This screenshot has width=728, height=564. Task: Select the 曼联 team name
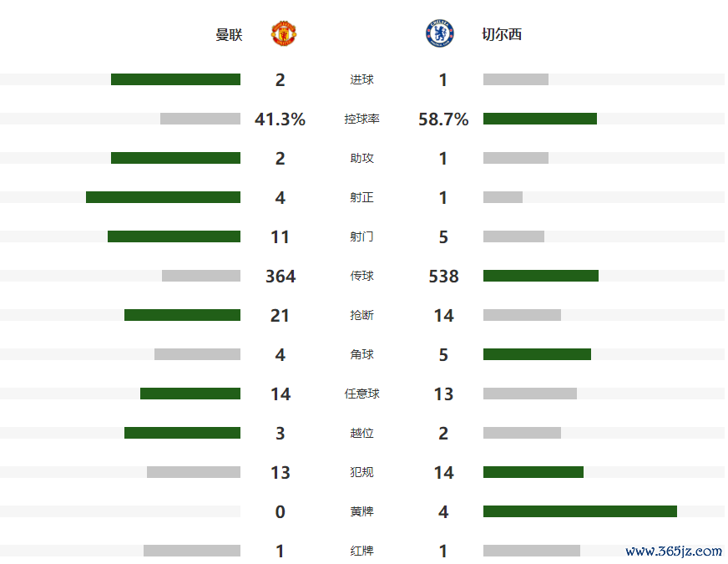(x=229, y=35)
